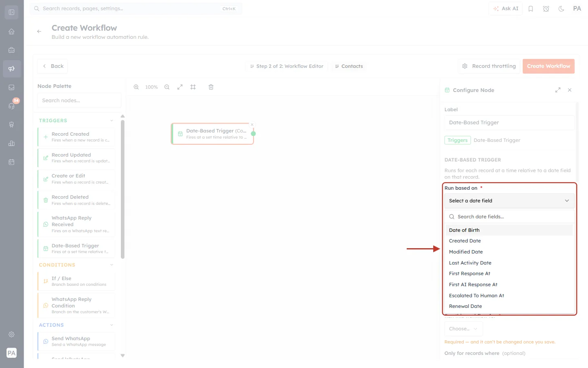Open the settings gear in sidebar

pos(11,334)
